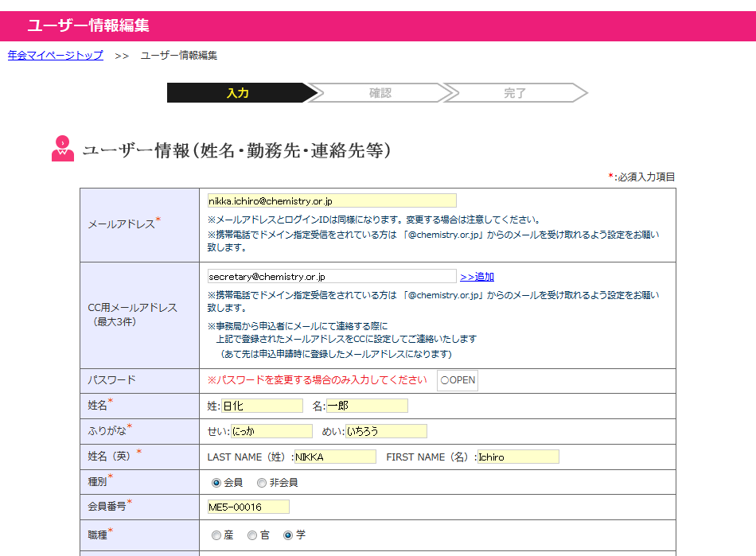This screenshot has width=756, height=556.
Task: Click the メールアドレス input field
Action: 332,200
